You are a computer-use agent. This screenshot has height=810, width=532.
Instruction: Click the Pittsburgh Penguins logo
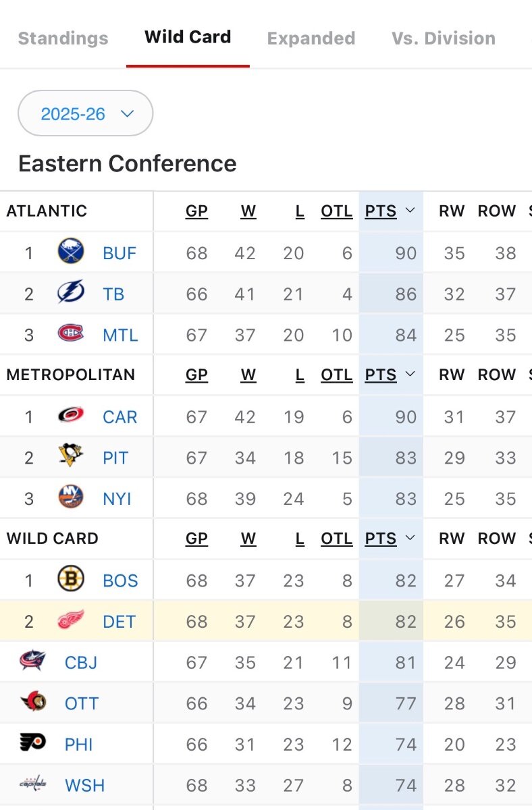click(x=71, y=457)
